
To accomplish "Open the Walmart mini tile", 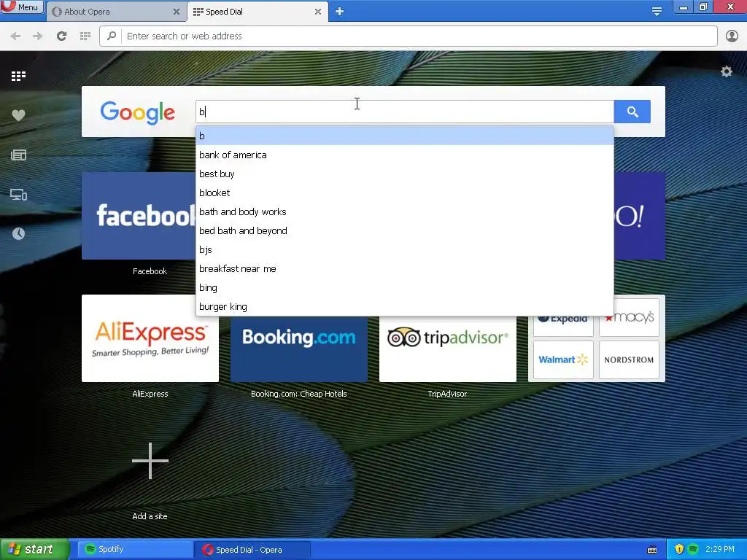I will 563,359.
